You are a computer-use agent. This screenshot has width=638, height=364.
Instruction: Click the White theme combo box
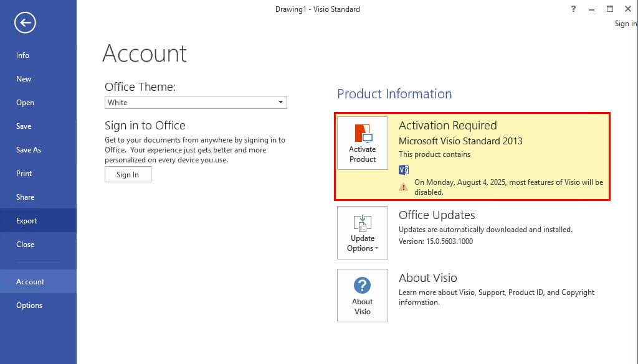tap(196, 103)
